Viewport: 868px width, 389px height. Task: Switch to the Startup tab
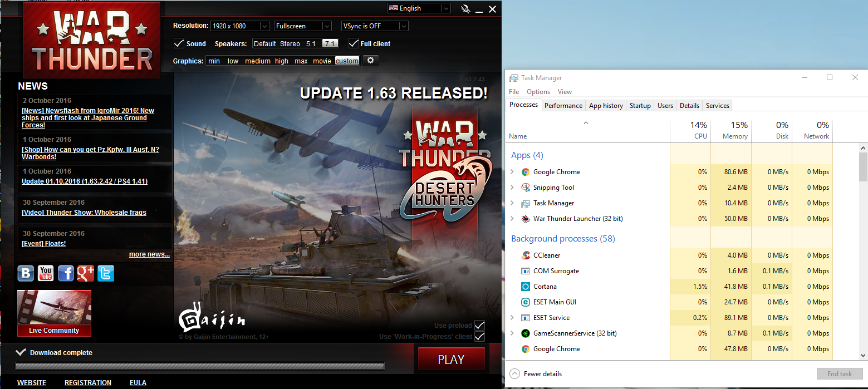click(x=640, y=106)
